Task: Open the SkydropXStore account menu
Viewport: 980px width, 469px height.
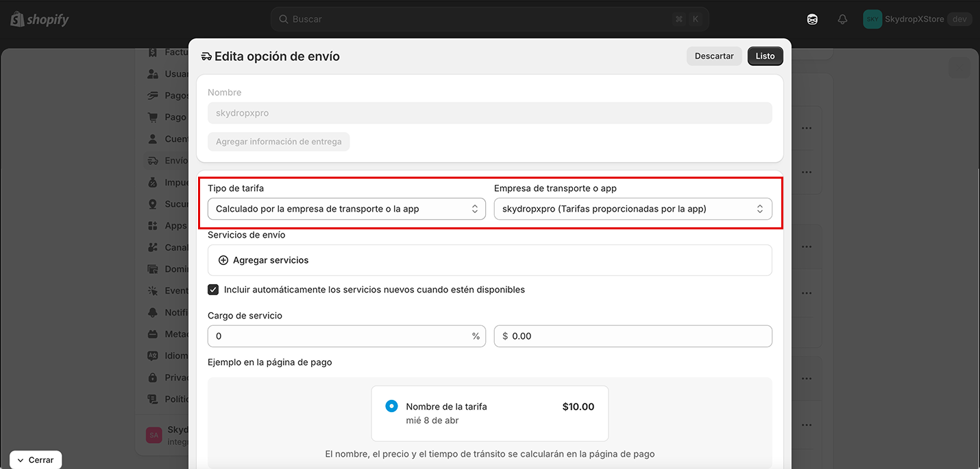Action: click(x=918, y=19)
